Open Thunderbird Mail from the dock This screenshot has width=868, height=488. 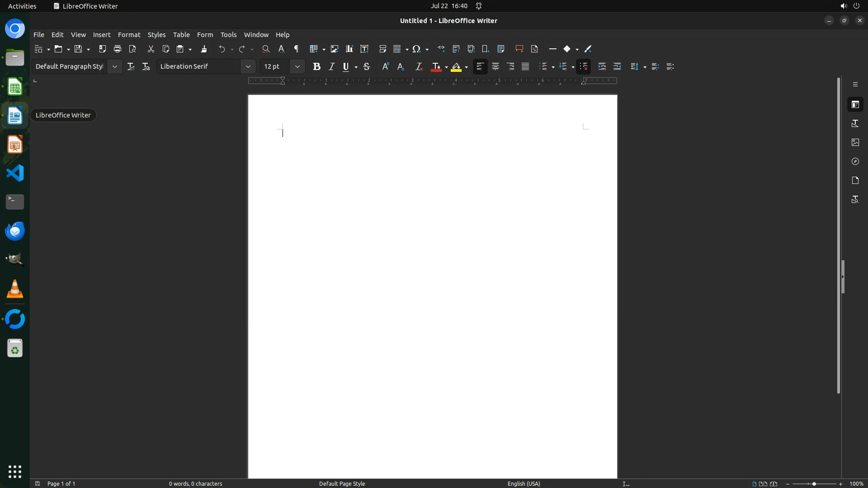pos(15,231)
